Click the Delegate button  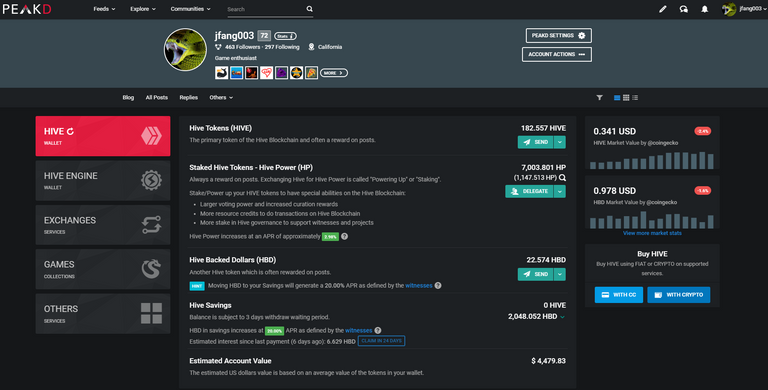529,191
